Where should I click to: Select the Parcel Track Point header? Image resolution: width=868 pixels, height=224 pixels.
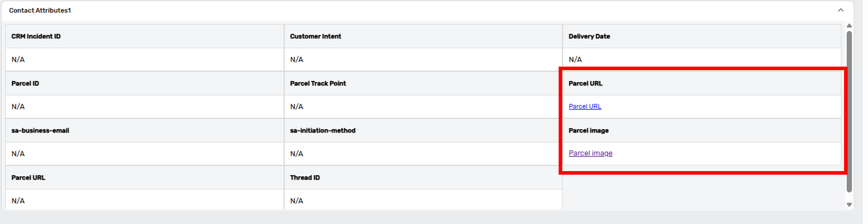coord(318,84)
